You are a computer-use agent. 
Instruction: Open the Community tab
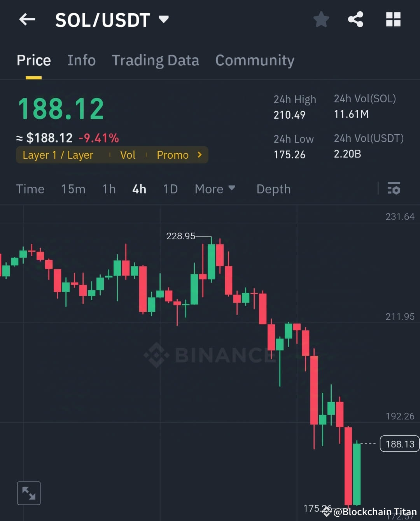255,60
